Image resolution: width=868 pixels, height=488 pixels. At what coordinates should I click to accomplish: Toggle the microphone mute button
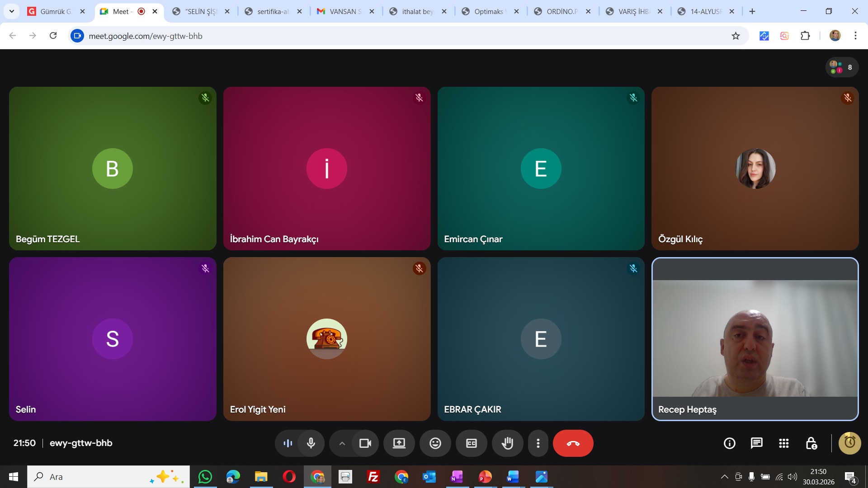click(x=311, y=443)
